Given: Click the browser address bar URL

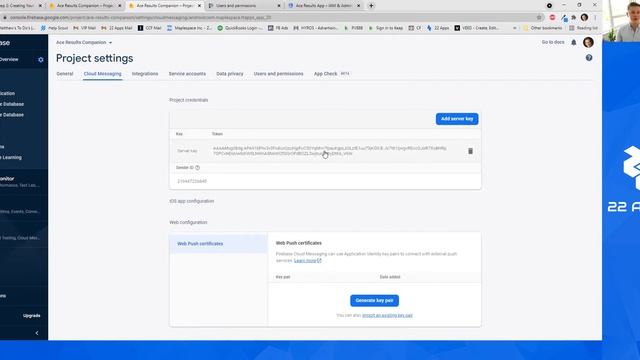Looking at the screenshot, I should coord(141,18).
